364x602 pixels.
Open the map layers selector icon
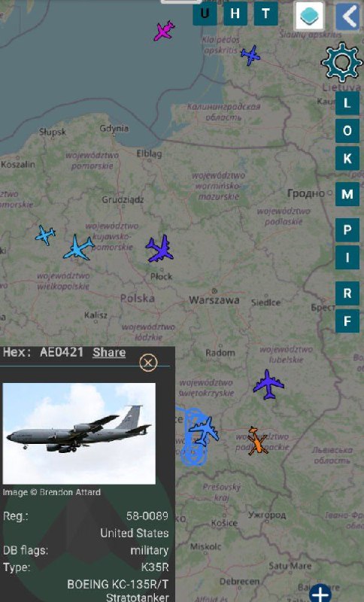pyautogui.click(x=309, y=16)
